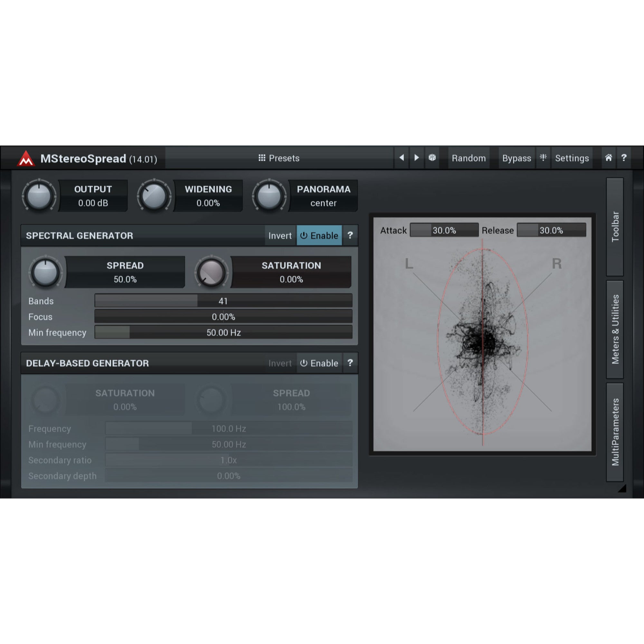Enable the Delay-Based Generator
Screen dimensions: 644x644
(x=319, y=363)
